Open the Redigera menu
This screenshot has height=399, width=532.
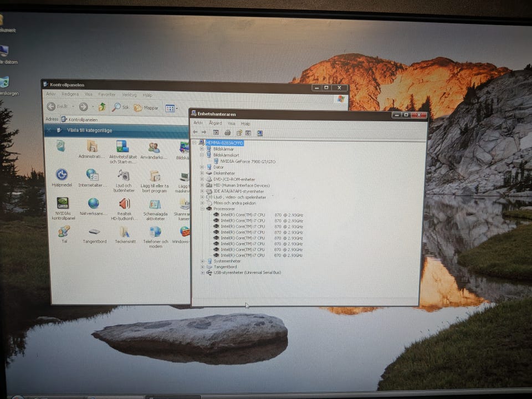(70, 94)
